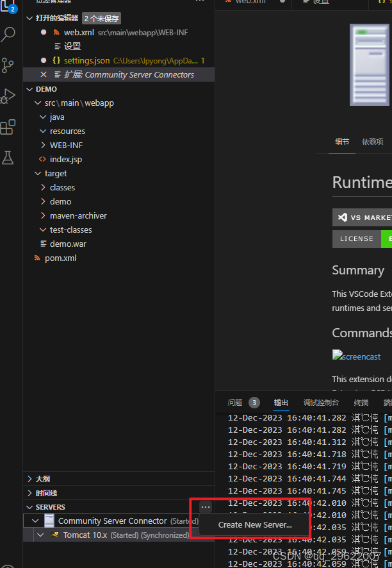Open pom.xml file in explorer
Image resolution: width=392 pixels, height=568 pixels.
pos(118,258)
